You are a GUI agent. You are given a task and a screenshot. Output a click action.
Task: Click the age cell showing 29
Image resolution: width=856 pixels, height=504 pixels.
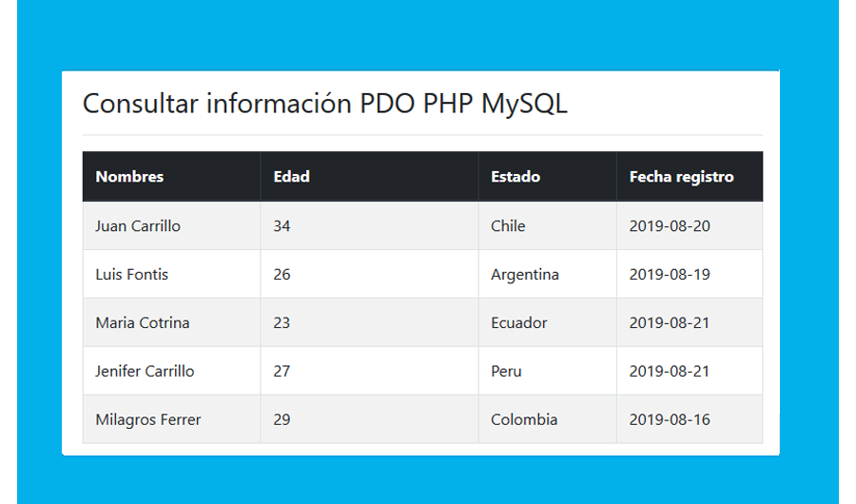point(282,420)
